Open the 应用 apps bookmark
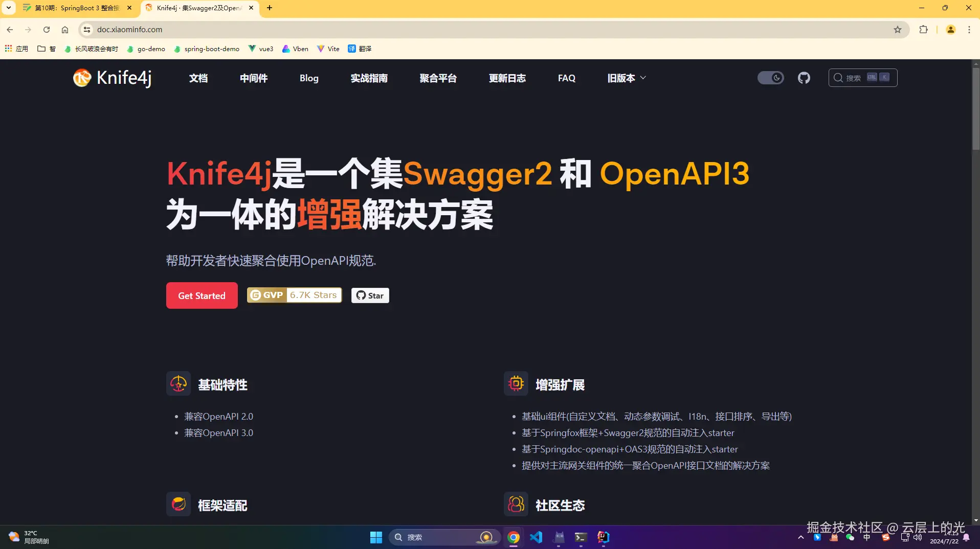 pyautogui.click(x=16, y=49)
